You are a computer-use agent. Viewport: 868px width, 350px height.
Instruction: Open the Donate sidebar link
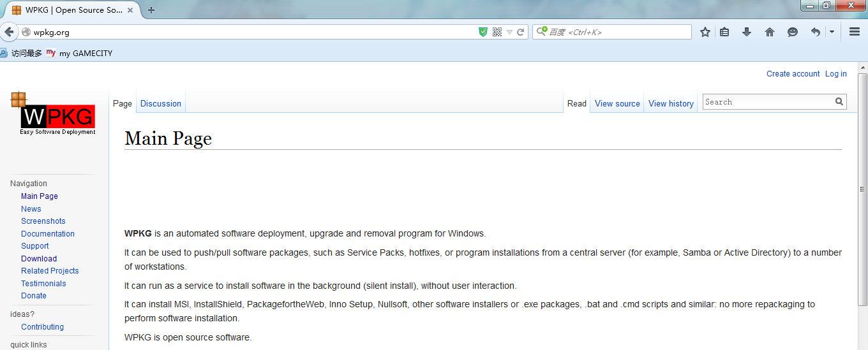34,296
